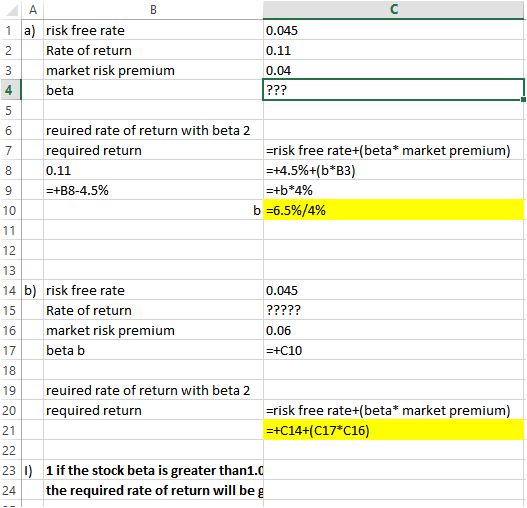Click value 0.045 in row 14
527x508 pixels.
pos(282,290)
